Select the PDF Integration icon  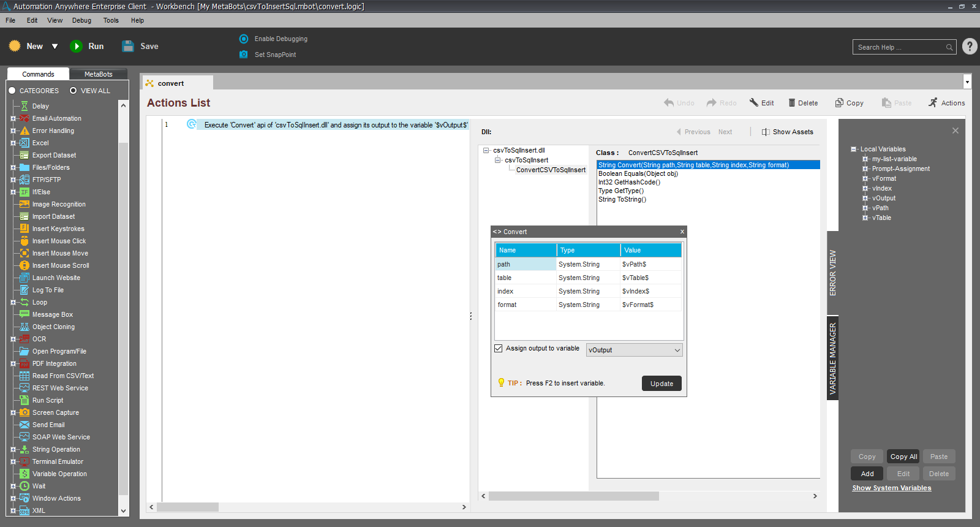click(x=24, y=363)
